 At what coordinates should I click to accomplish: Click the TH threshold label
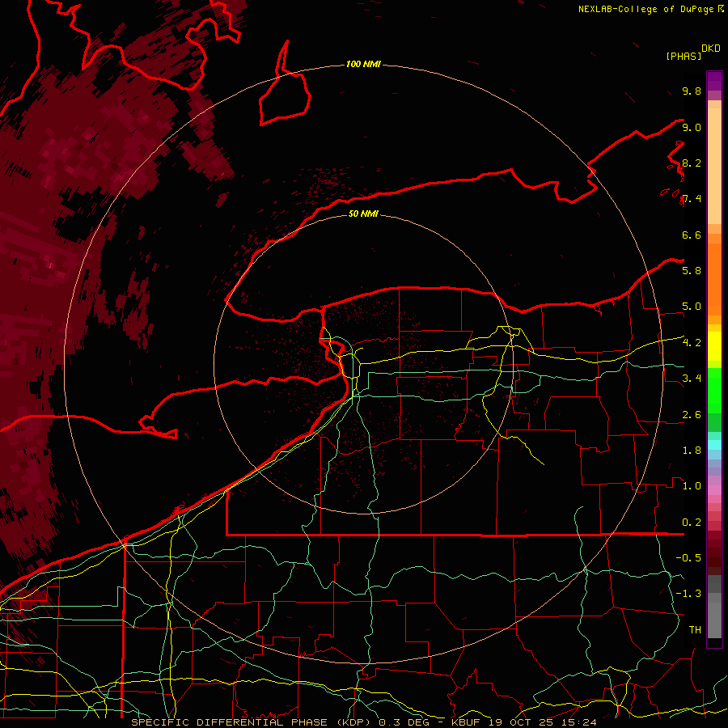tap(695, 629)
